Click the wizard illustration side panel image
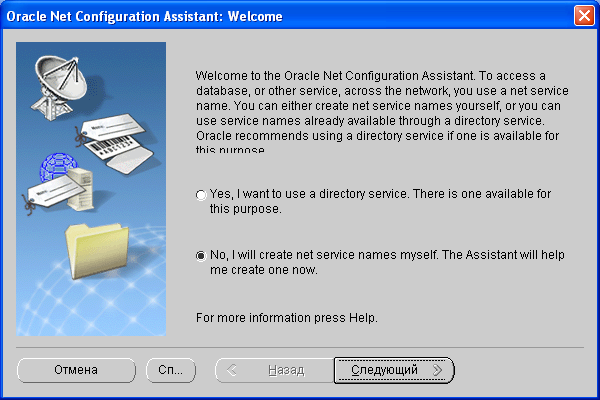This screenshot has height=400, width=600. 91,189
